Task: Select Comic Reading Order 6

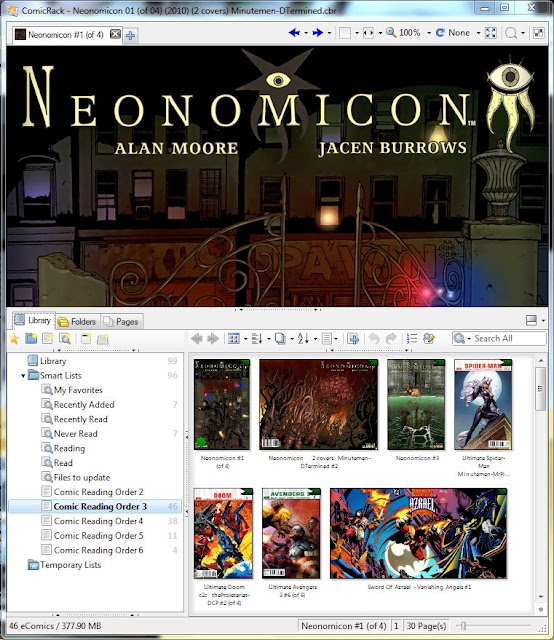Action: click(x=98, y=550)
